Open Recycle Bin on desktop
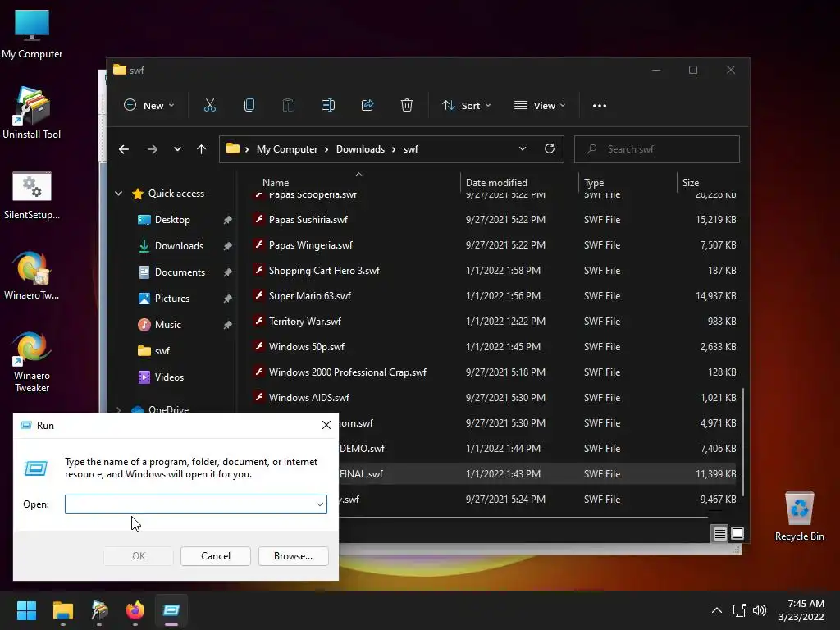 799,517
